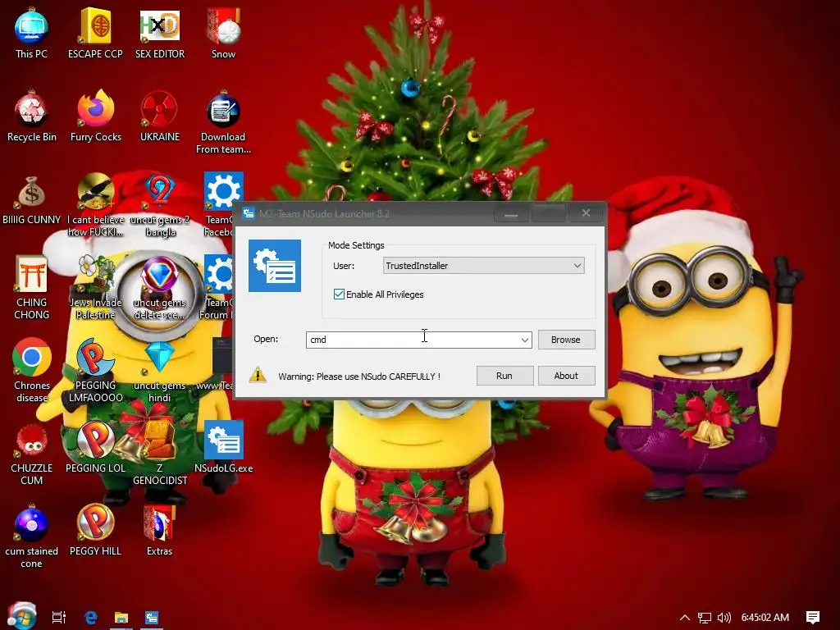Show hidden system tray icons
The image size is (840, 630).
pyautogui.click(x=685, y=618)
